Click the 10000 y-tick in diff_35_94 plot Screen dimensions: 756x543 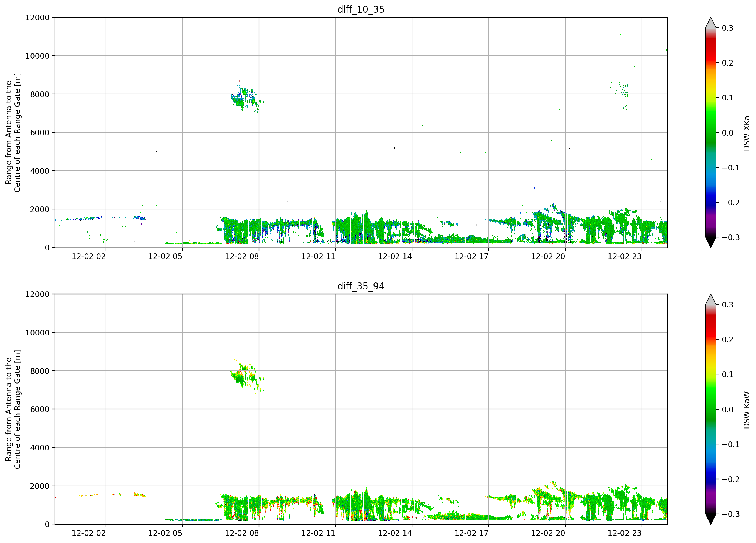point(37,332)
